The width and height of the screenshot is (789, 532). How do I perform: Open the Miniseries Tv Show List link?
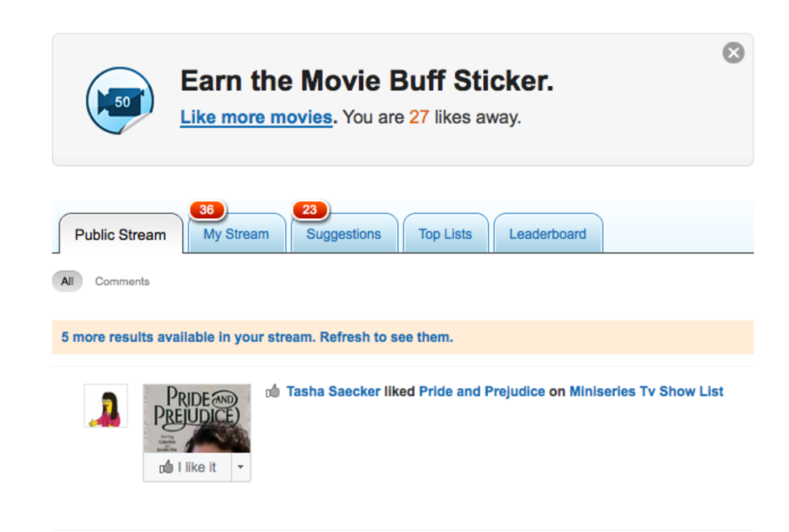(x=646, y=392)
